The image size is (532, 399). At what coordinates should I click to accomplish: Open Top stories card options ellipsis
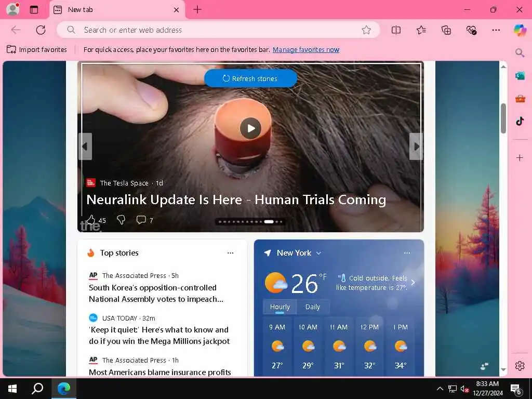tap(230, 253)
